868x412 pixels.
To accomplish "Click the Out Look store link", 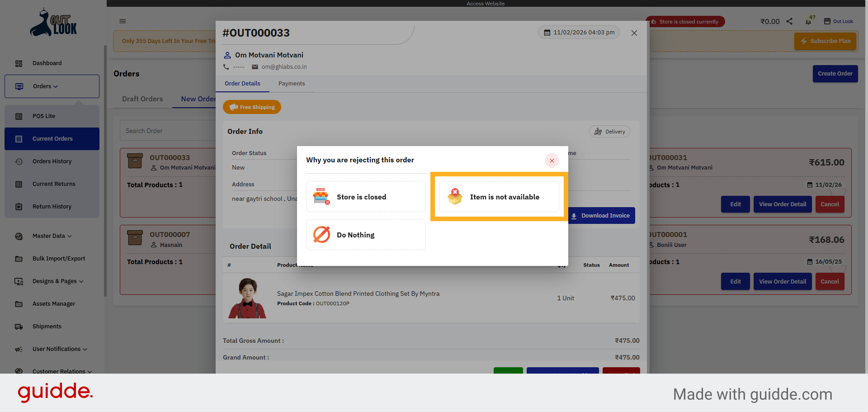I will pyautogui.click(x=838, y=21).
